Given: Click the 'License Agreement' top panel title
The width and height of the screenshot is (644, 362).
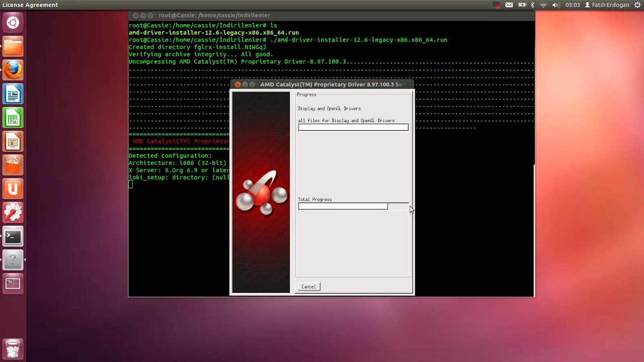Looking at the screenshot, I should (x=30, y=5).
